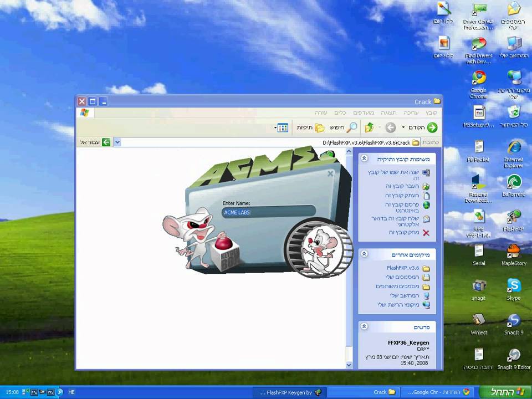Open the Favorites menu in Explorer
532x399 pixels.
coord(364,112)
